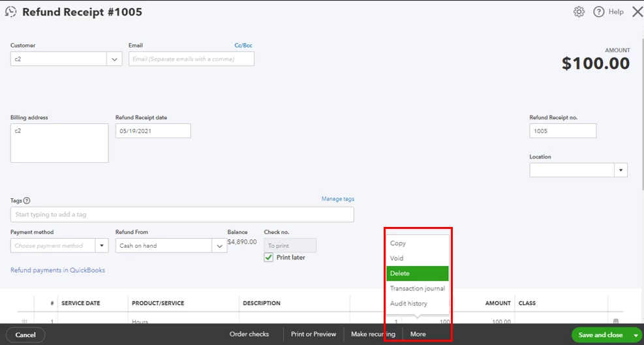Expand the Customer dropdown

tap(114, 59)
